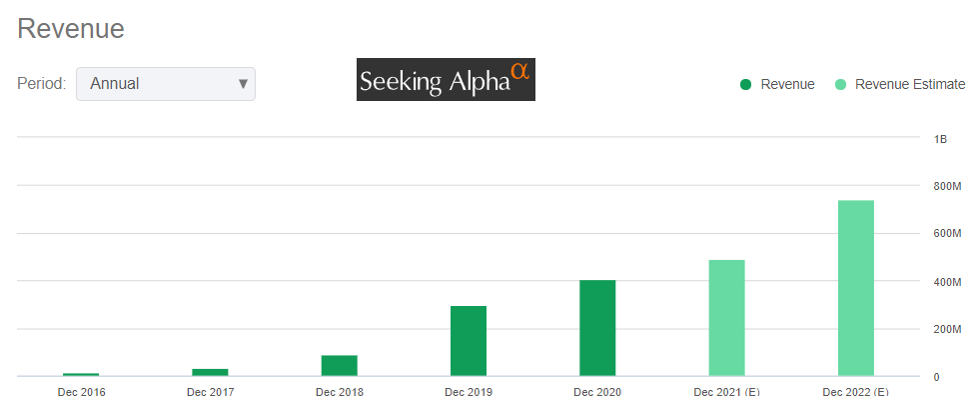Click the Dec 2019 axis label
Screen dimensions: 980x410
(469, 392)
